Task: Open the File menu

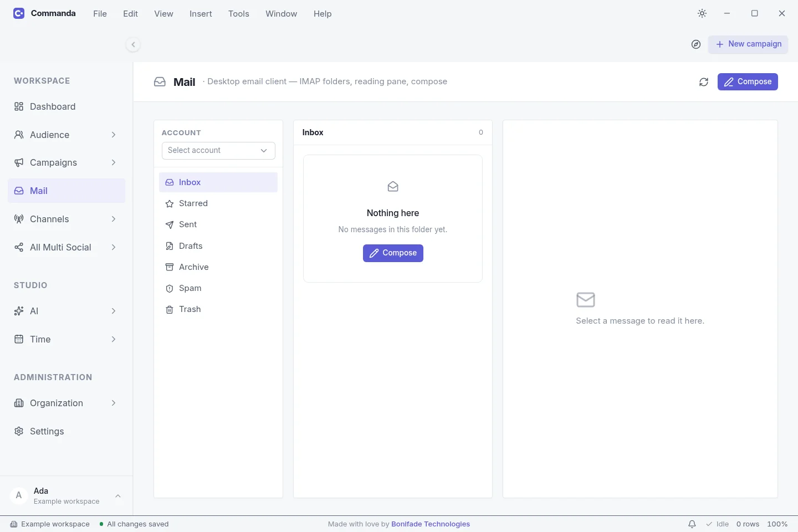Action: (x=100, y=14)
